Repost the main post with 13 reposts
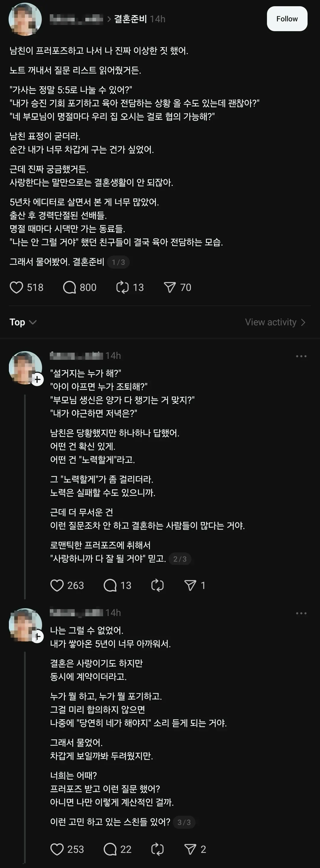 (122, 287)
